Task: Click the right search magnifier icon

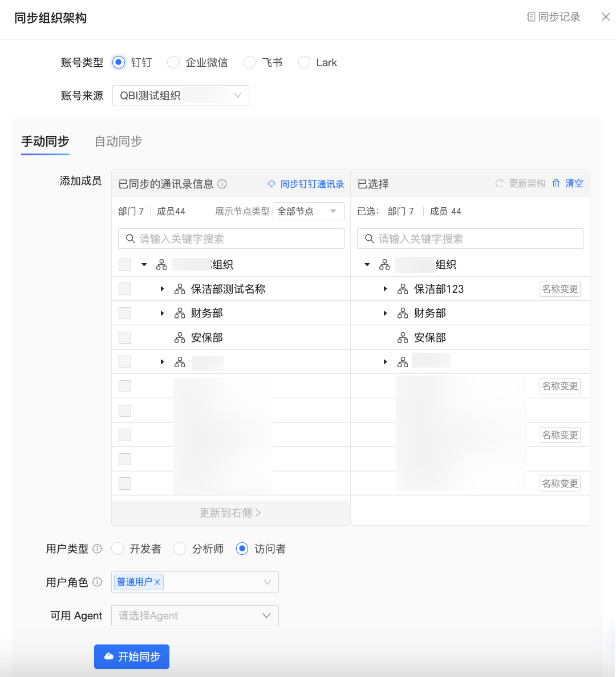Action: pyautogui.click(x=369, y=239)
